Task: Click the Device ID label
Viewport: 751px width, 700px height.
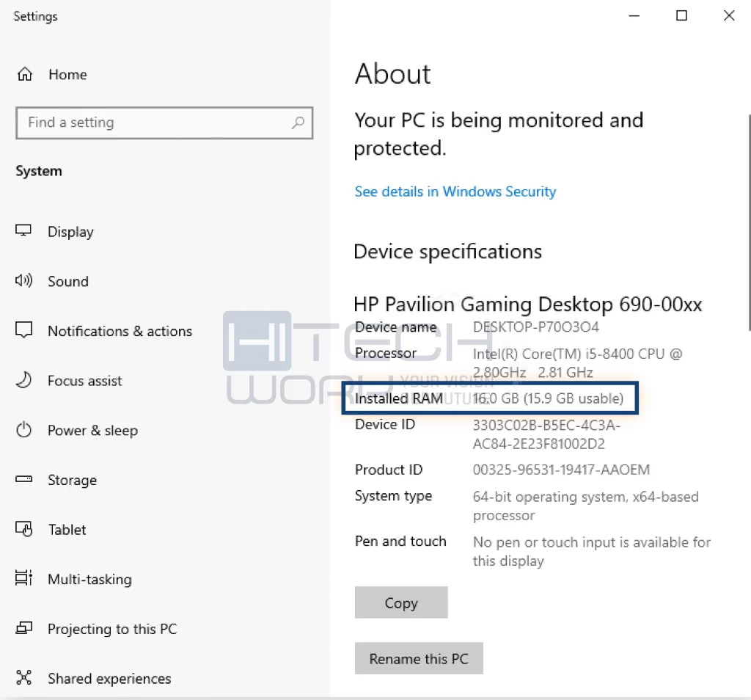Action: coord(384,425)
